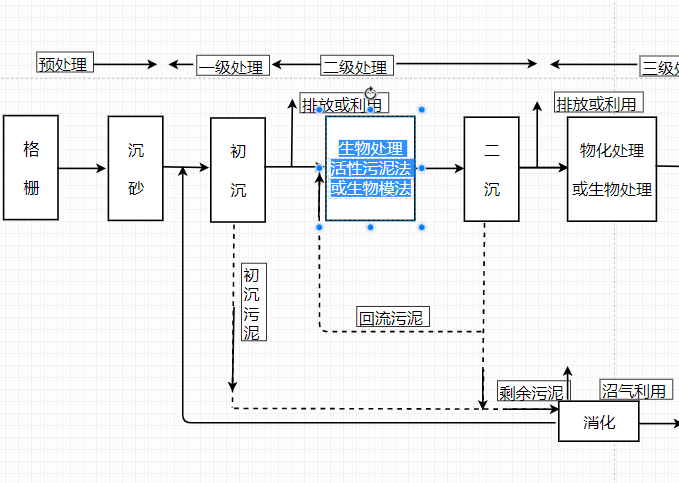The width and height of the screenshot is (679, 483).
Task: Click the 初沉污泥 vertical label
Action: click(254, 302)
